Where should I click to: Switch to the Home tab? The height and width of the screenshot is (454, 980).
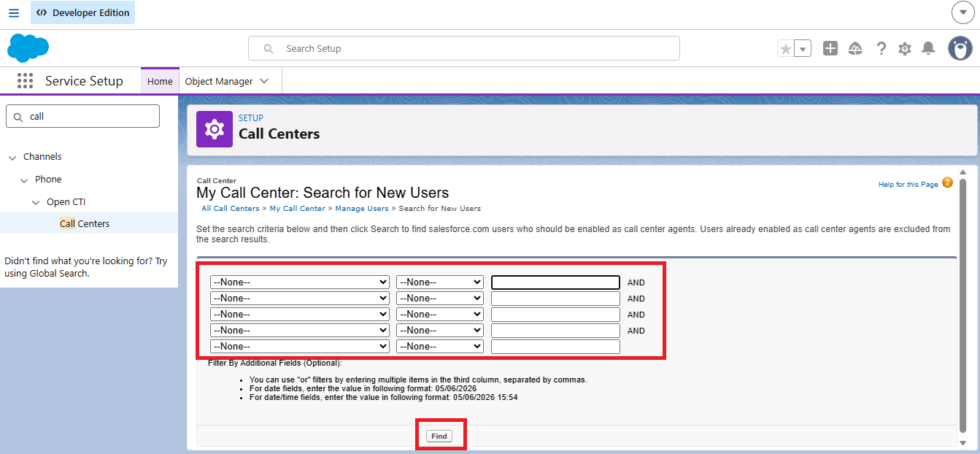[160, 81]
